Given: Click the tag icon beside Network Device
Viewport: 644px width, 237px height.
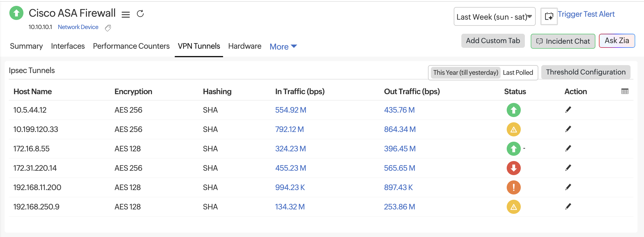Looking at the screenshot, I should click(108, 28).
